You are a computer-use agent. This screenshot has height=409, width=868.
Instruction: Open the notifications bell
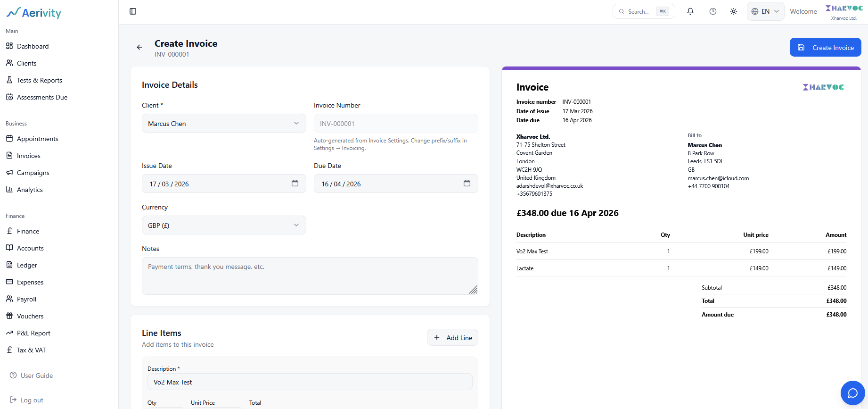coord(690,11)
